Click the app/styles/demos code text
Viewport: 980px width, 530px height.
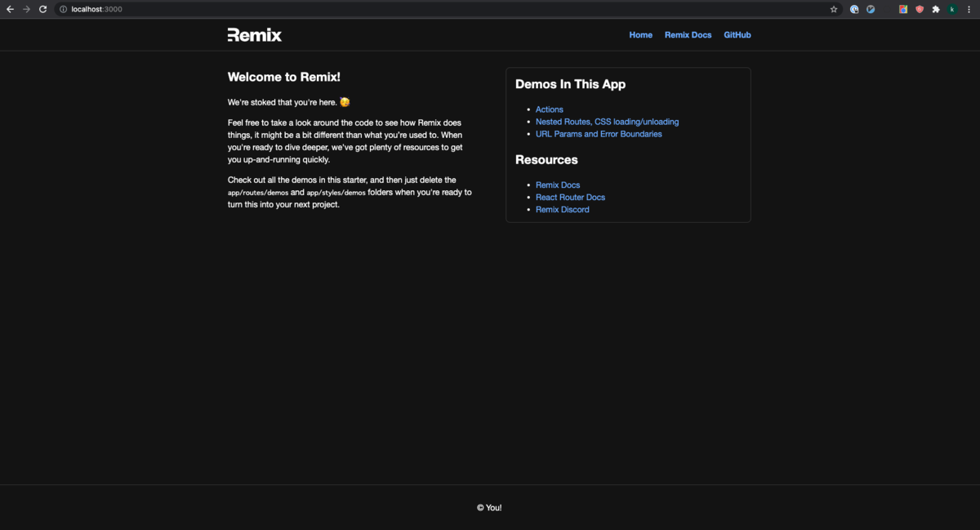(x=336, y=193)
